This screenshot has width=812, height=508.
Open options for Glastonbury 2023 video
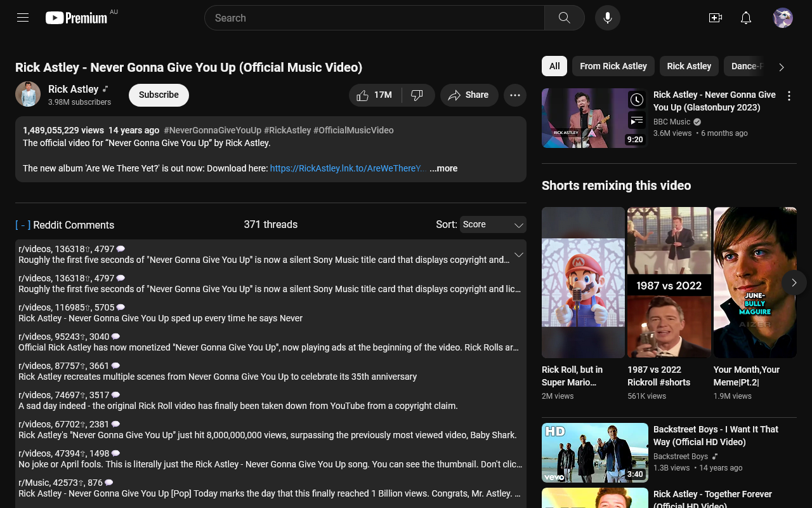click(x=789, y=96)
